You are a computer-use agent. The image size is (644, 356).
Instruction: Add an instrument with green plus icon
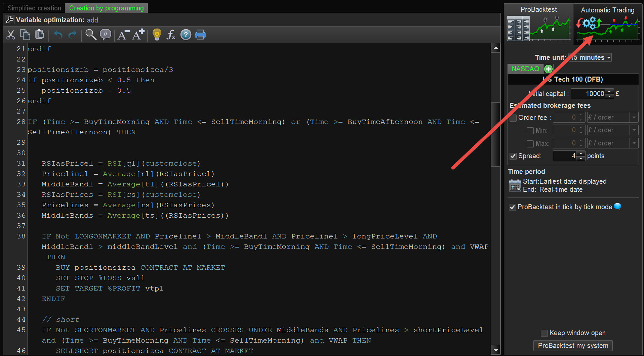click(548, 69)
